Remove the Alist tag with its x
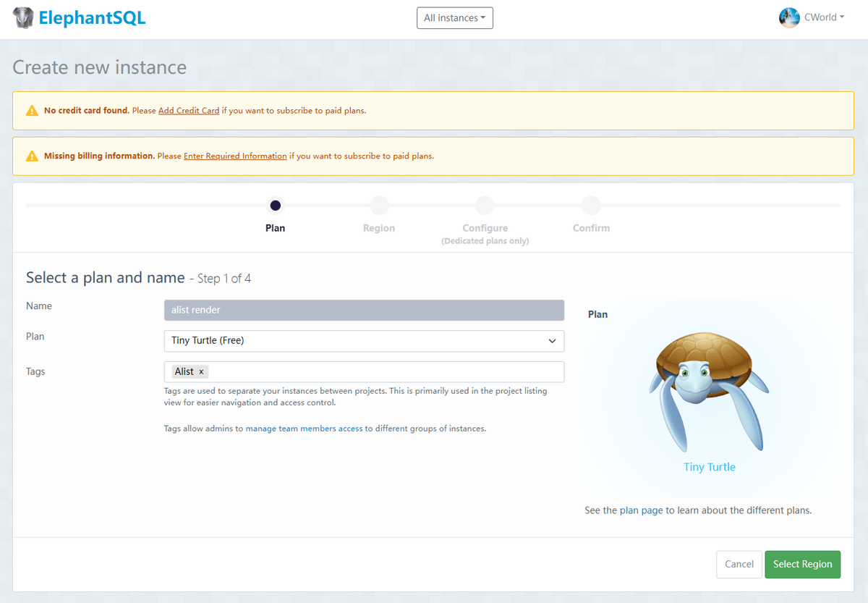The image size is (868, 603). 201,372
